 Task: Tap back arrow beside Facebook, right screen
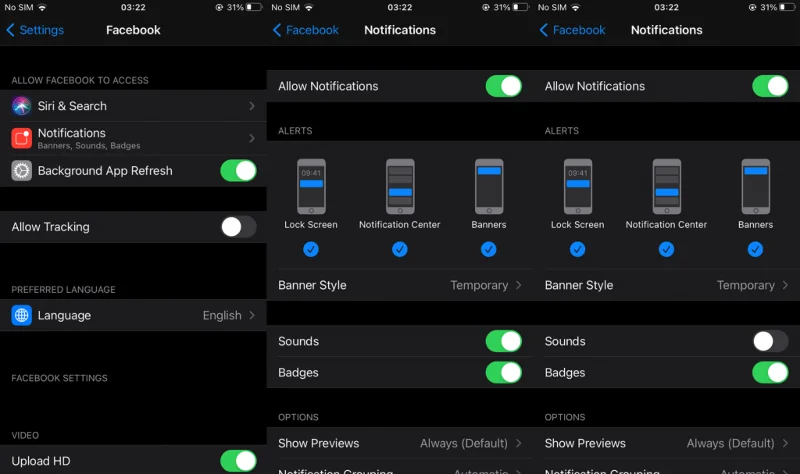544,30
